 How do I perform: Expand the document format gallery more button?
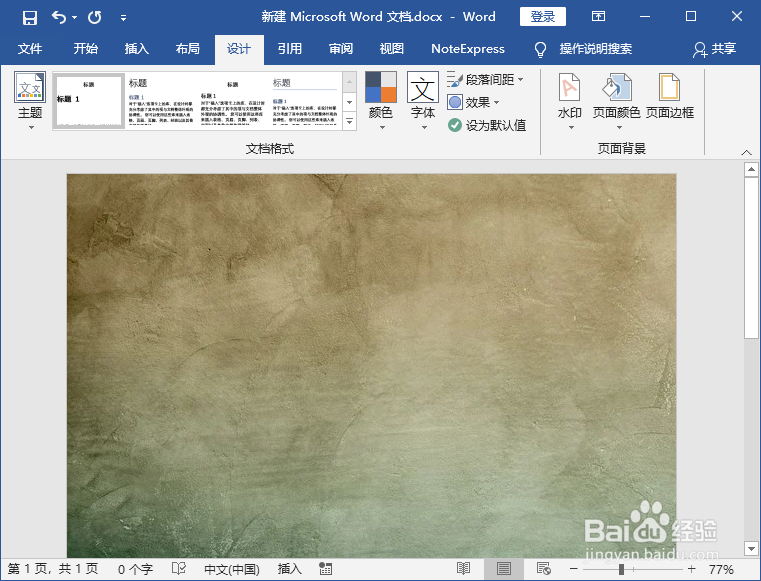(349, 121)
